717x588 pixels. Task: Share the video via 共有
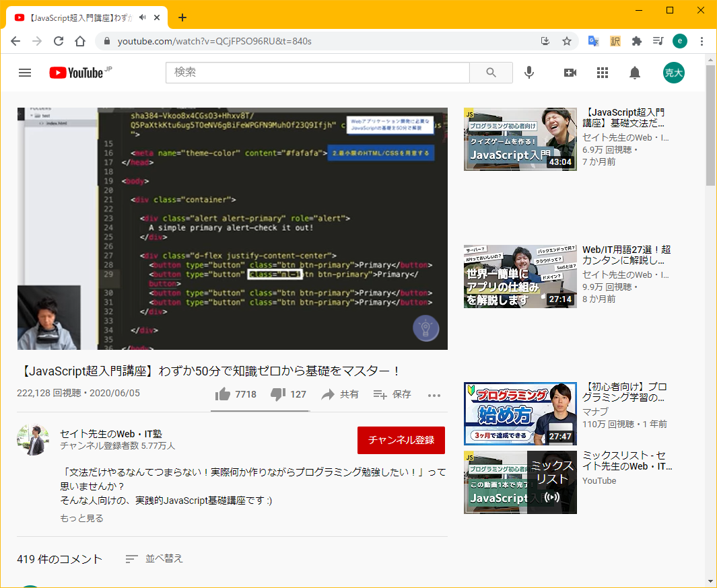[340, 394]
